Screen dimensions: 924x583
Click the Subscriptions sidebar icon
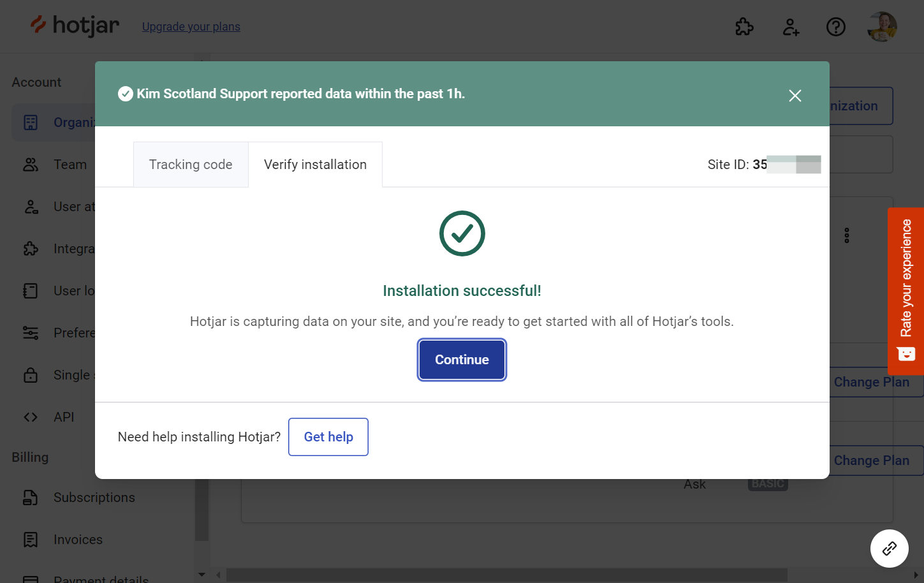[31, 498]
